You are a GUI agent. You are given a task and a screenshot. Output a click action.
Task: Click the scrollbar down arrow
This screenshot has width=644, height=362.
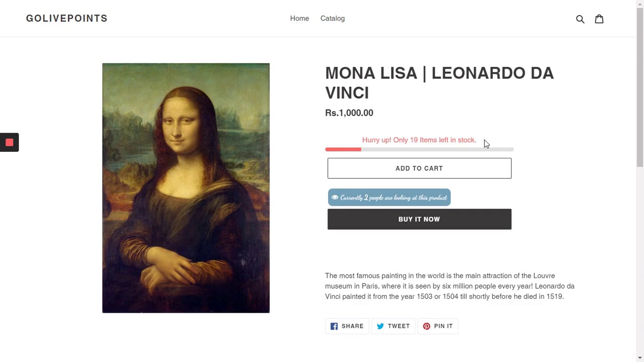point(640,357)
